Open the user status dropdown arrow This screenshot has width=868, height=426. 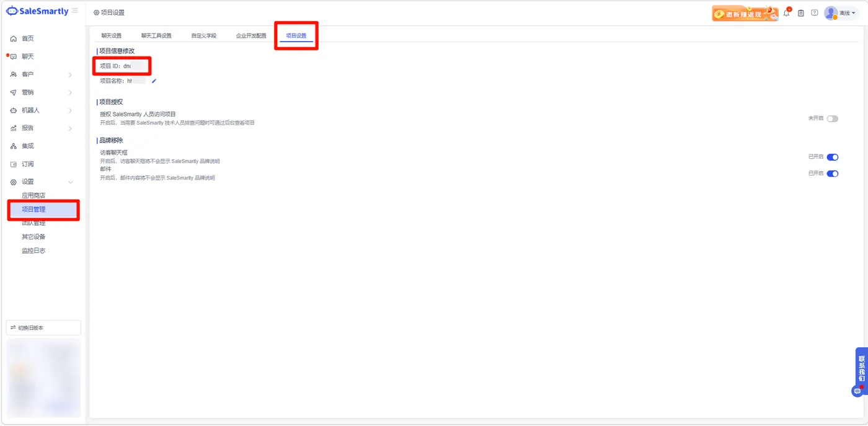(854, 13)
